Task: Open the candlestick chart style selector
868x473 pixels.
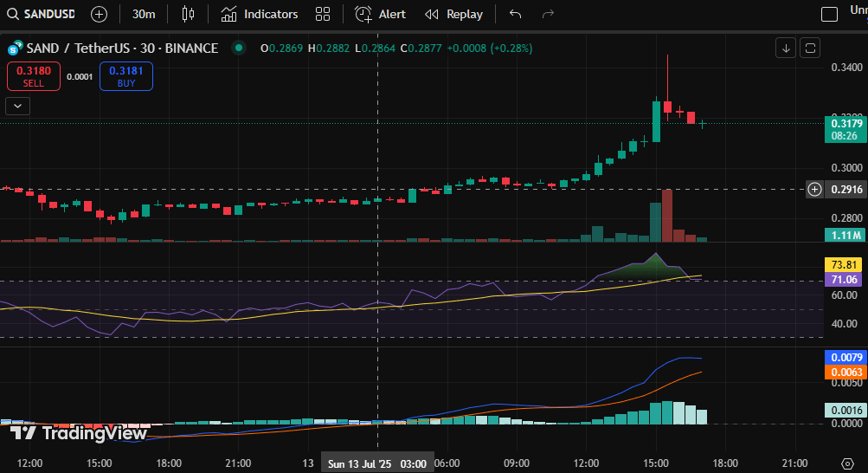Action: (188, 15)
